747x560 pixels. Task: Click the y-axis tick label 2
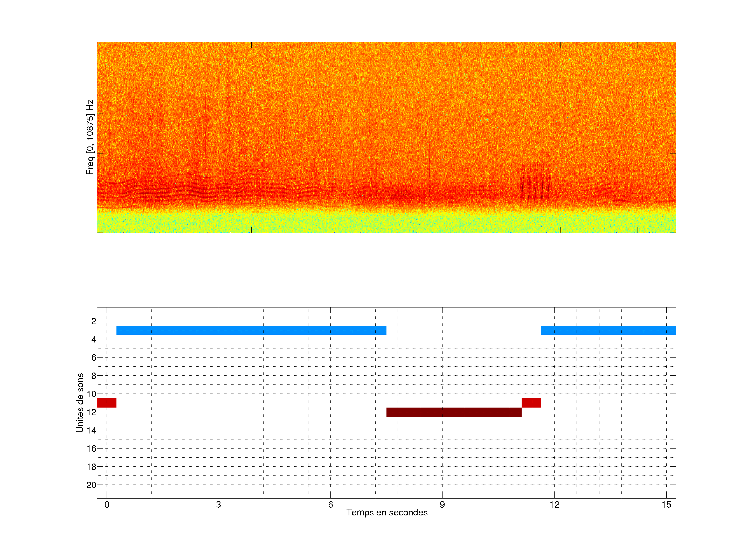pyautogui.click(x=94, y=321)
